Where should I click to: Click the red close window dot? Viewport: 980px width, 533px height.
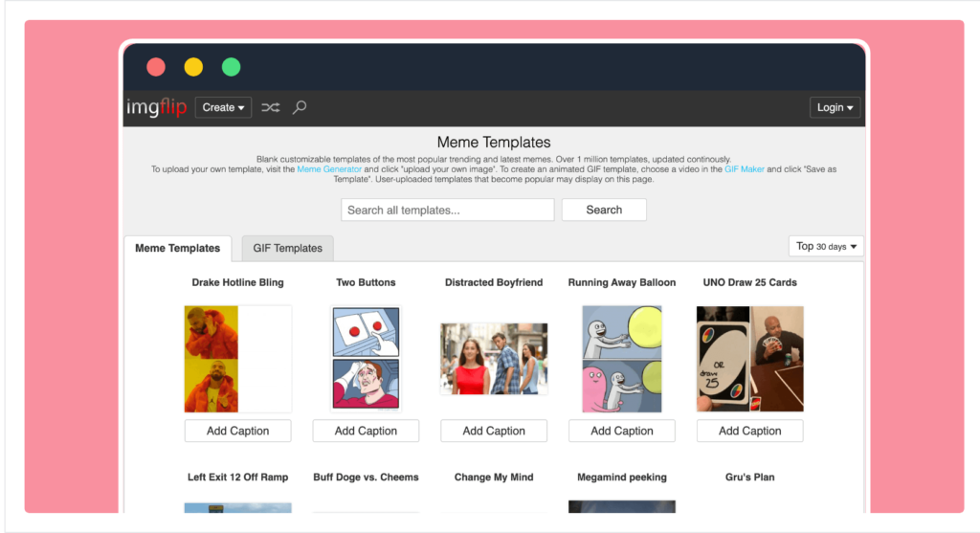(x=156, y=67)
